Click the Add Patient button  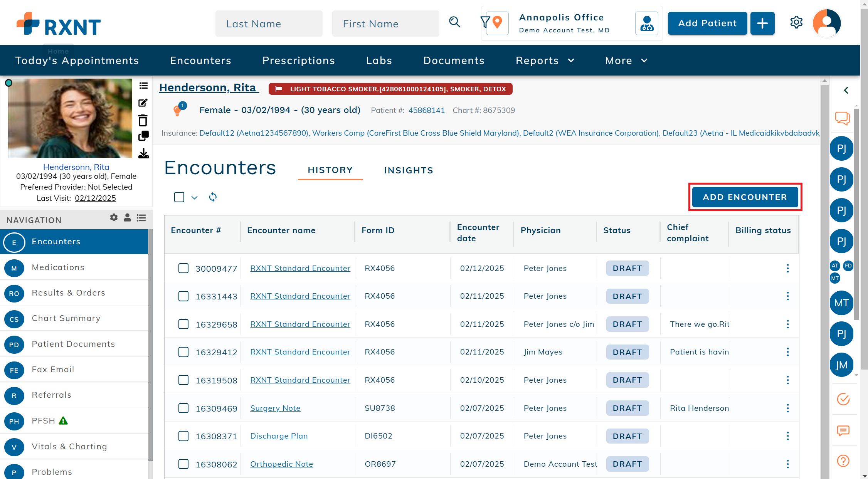click(707, 24)
